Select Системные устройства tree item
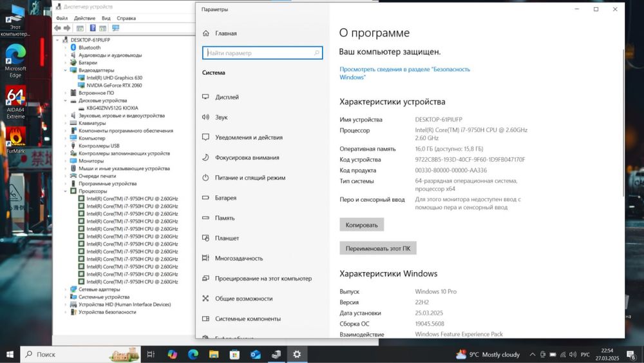 click(104, 297)
